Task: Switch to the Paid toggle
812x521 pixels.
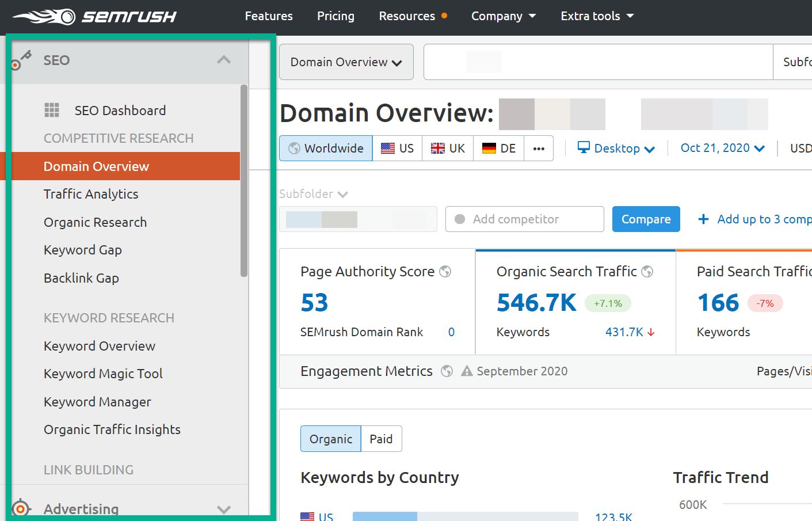Action: (x=381, y=439)
